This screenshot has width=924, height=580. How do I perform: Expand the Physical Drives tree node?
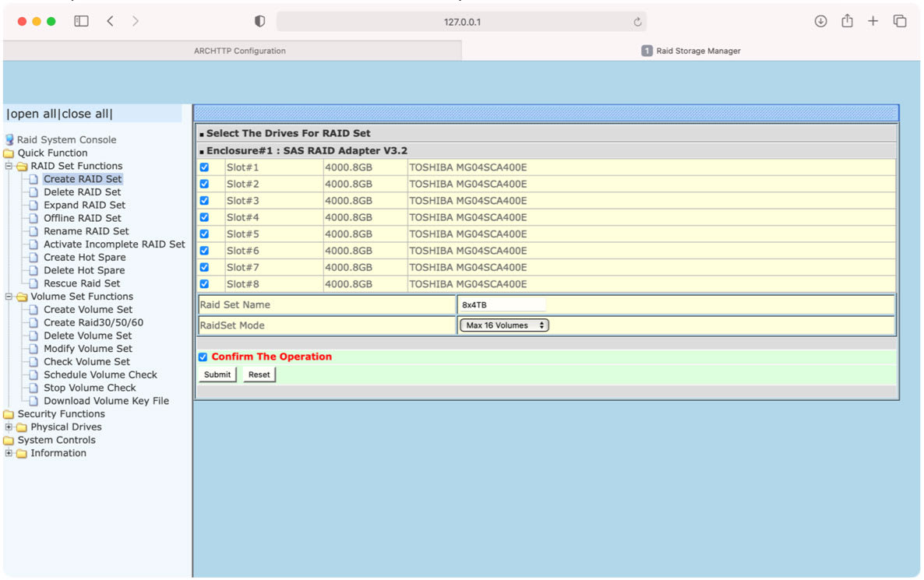click(8, 427)
